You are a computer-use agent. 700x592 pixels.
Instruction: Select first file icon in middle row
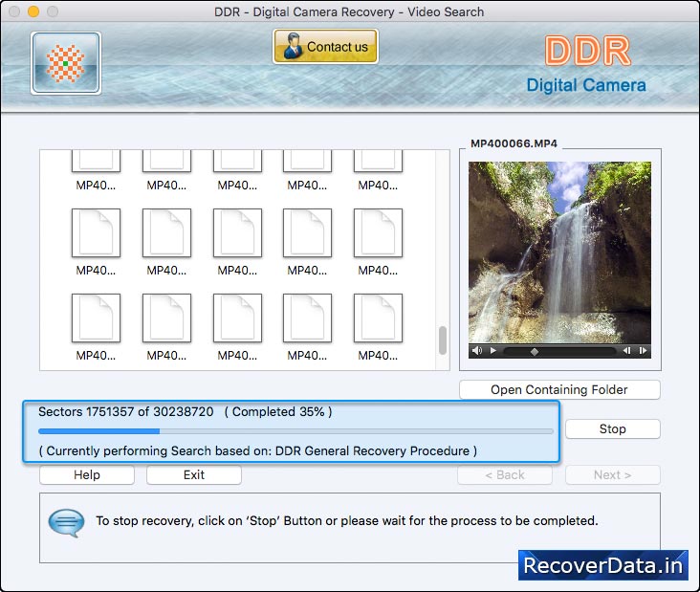pyautogui.click(x=96, y=233)
